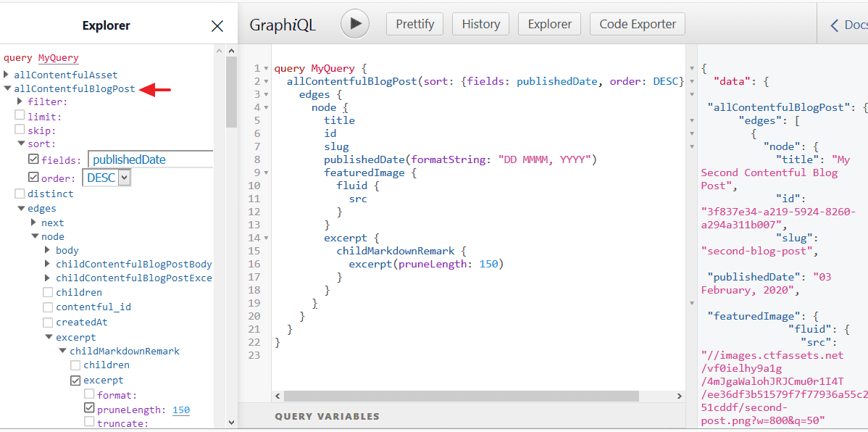Click the Prettify button
The height and width of the screenshot is (432, 868).
coord(414,23)
